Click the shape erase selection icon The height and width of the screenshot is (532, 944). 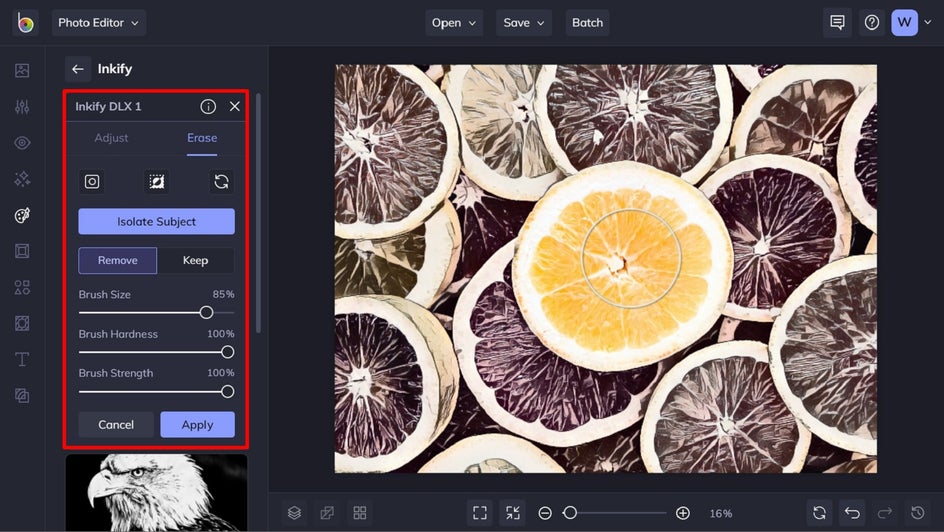pyautogui.click(x=92, y=181)
